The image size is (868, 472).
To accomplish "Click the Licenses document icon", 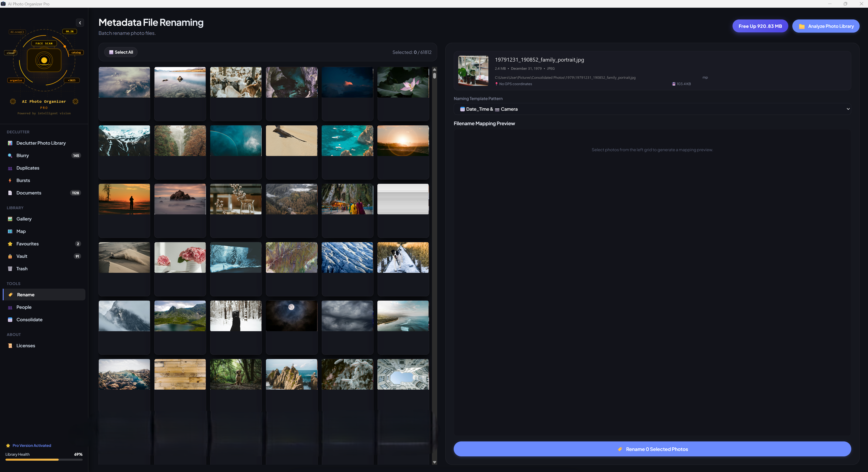I will tap(10, 346).
